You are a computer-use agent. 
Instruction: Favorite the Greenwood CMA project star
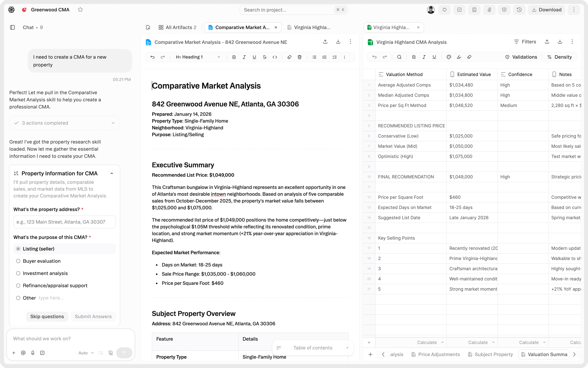pos(81,10)
